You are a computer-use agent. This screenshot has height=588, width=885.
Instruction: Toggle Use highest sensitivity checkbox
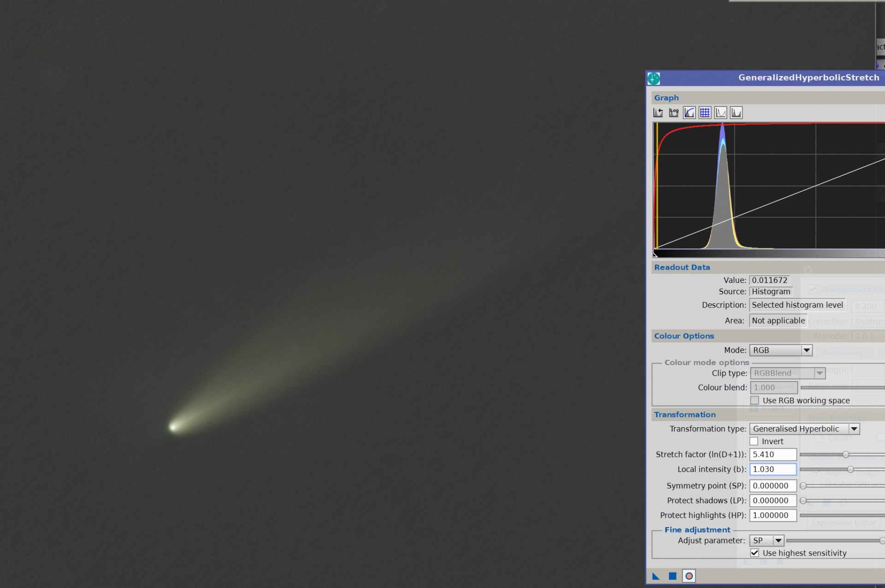755,553
